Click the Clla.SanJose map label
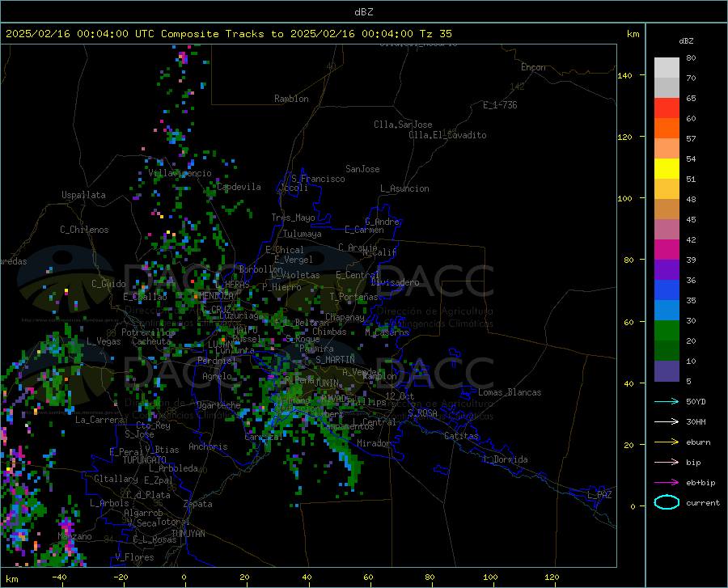This screenshot has height=588, width=728. point(403,125)
